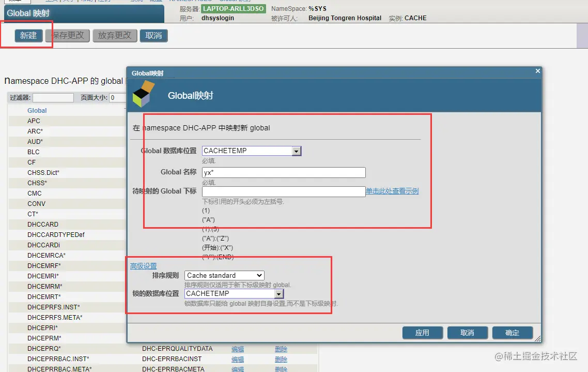Open the 锁的数据库位置 combo box arrow

coord(278,294)
